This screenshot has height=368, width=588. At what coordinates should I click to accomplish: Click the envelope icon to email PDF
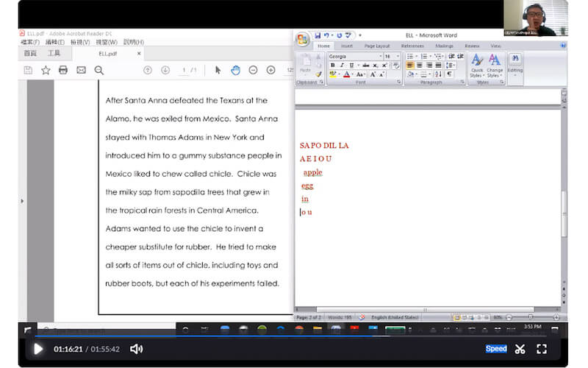click(81, 70)
